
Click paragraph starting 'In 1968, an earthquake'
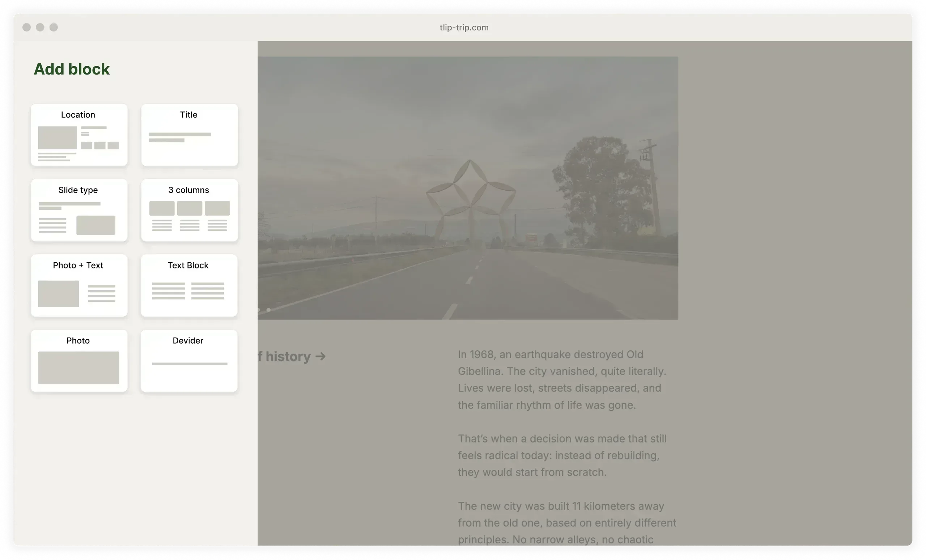click(x=562, y=379)
